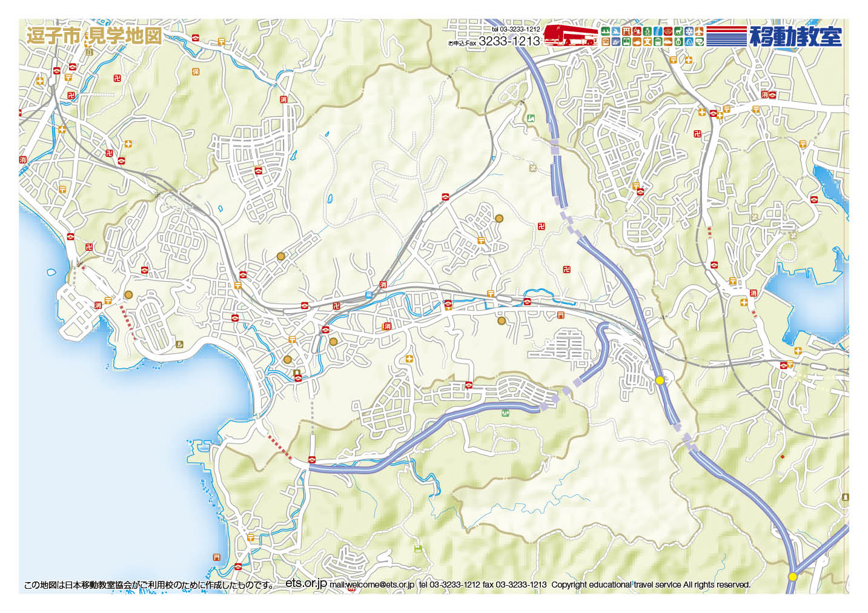Click the red bus logo in header
Image resolution: width=868 pixels, height=613 pixels.
pos(570,35)
